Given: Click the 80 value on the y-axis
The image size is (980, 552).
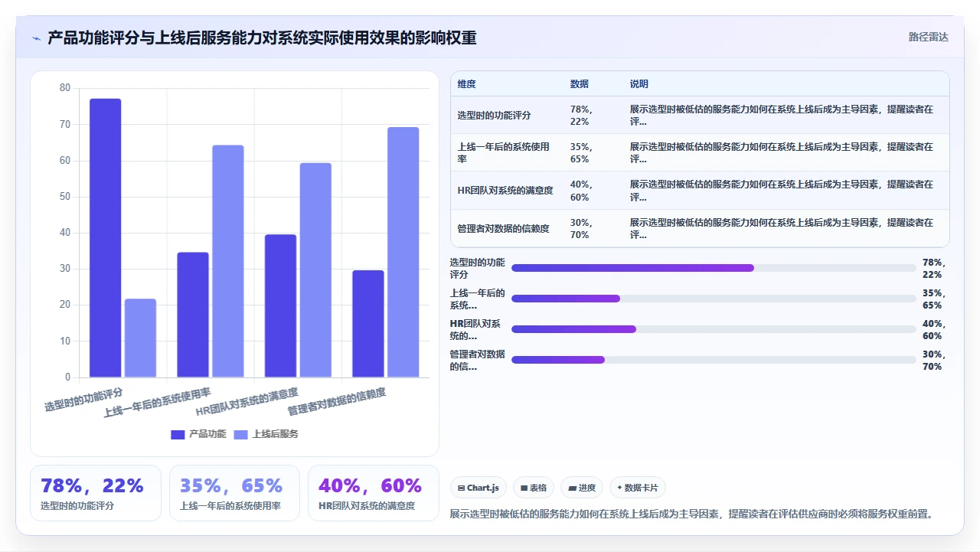Looking at the screenshot, I should pyautogui.click(x=64, y=88).
